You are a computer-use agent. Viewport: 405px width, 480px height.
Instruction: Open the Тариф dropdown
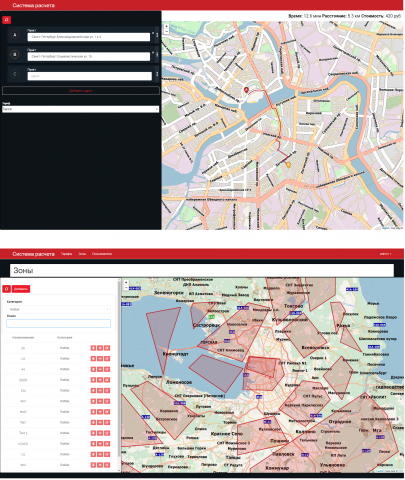coord(80,109)
